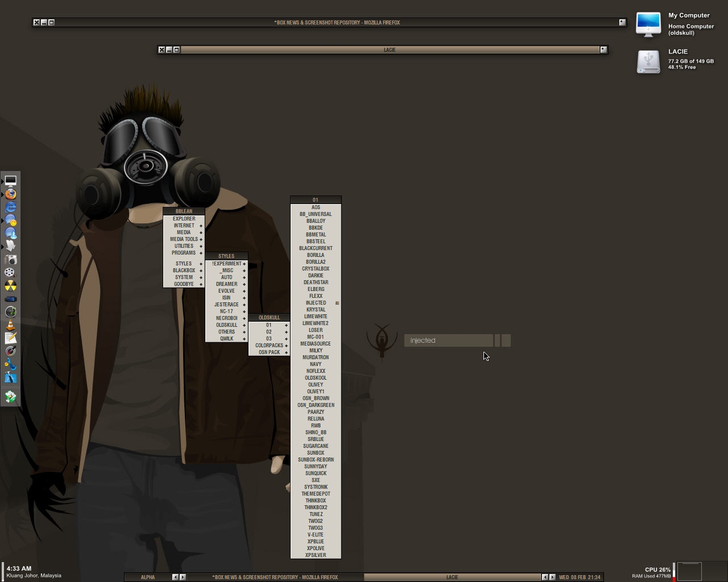Open the hammer blueprint dock icon
The width and height of the screenshot is (728, 582).
click(x=10, y=377)
